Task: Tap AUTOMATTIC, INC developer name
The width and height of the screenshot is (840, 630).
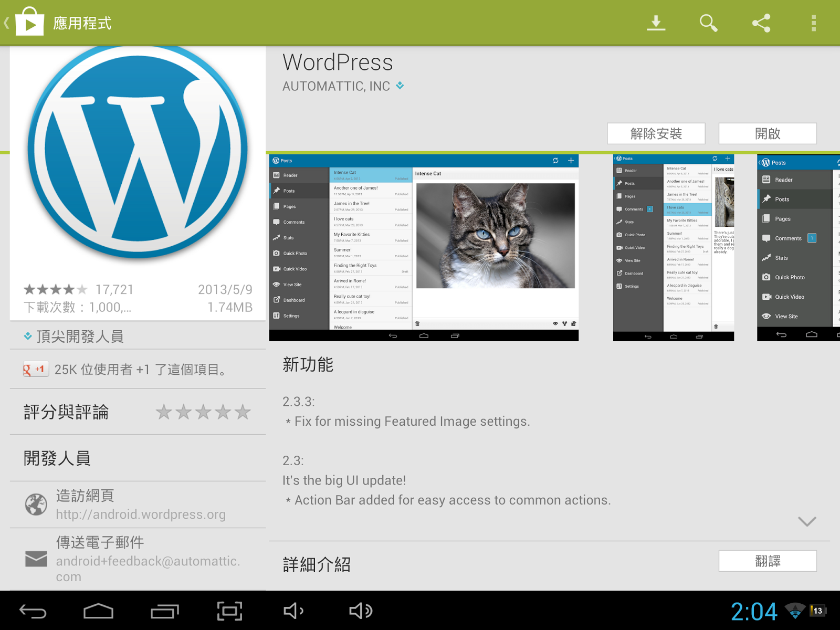Action: point(336,86)
